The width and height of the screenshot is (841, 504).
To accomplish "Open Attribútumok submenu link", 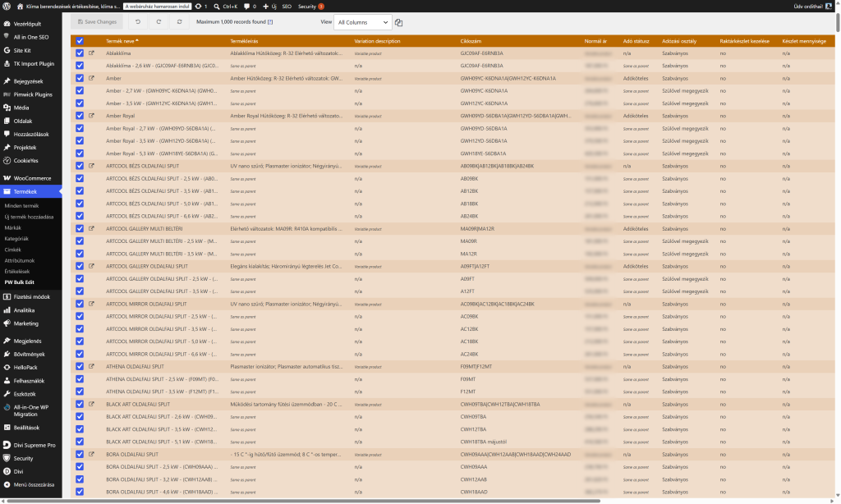I will click(20, 260).
